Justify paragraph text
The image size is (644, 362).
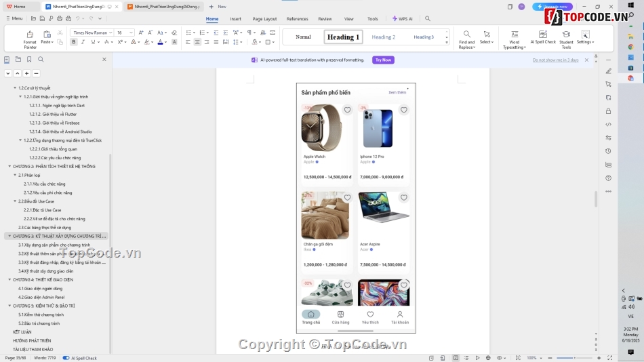pos(216,42)
